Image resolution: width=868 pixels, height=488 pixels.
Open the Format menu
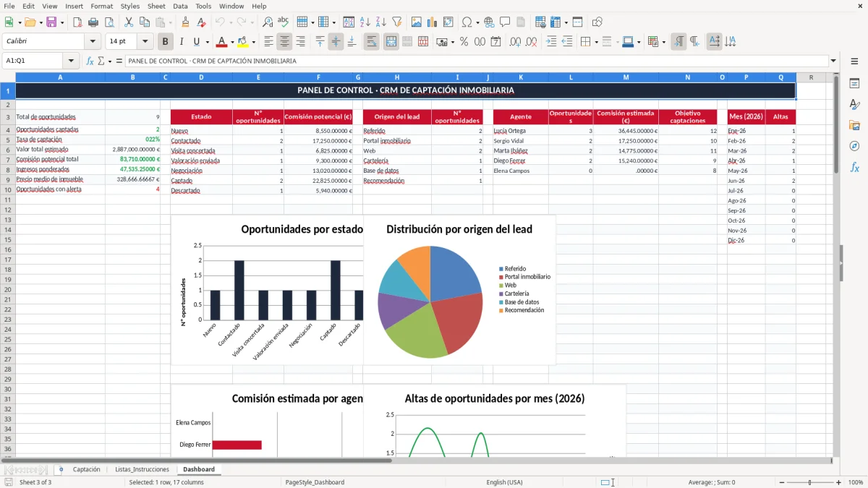101,6
